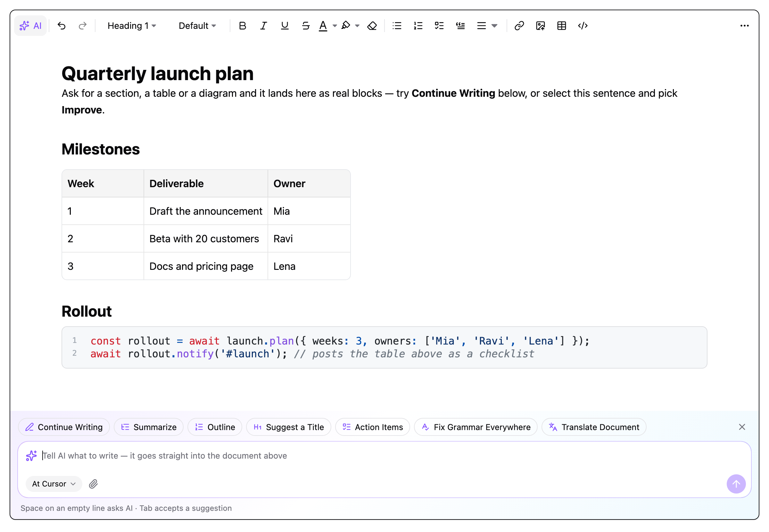The height and width of the screenshot is (532, 769).
Task: Send the AI prompt with arrow button
Action: [736, 484]
